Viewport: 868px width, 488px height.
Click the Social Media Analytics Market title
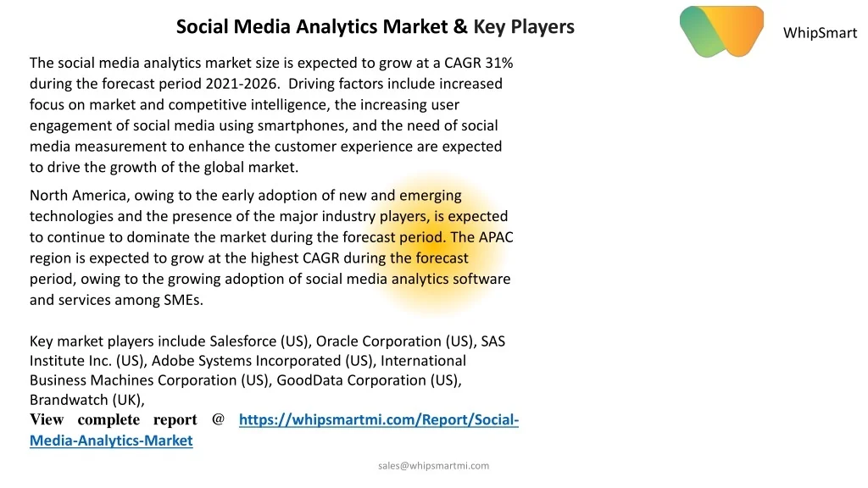point(376,26)
